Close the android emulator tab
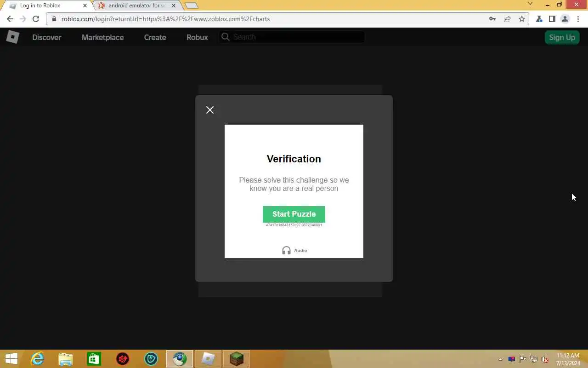The image size is (588, 368). pos(174,6)
